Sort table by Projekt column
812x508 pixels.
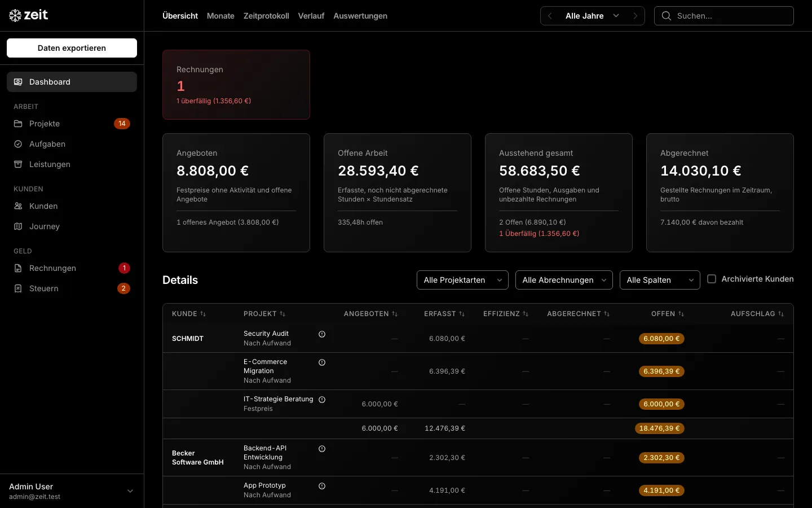264,314
